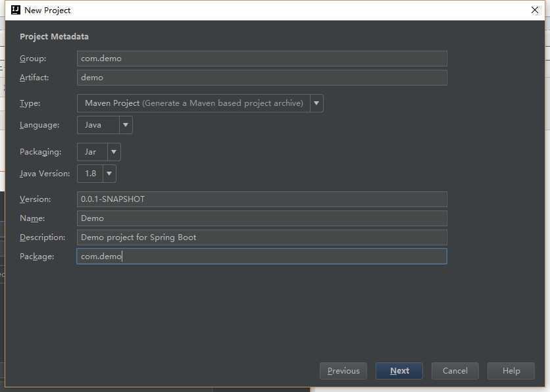The image size is (550, 392).
Task: Proceed with the Next button
Action: click(399, 371)
